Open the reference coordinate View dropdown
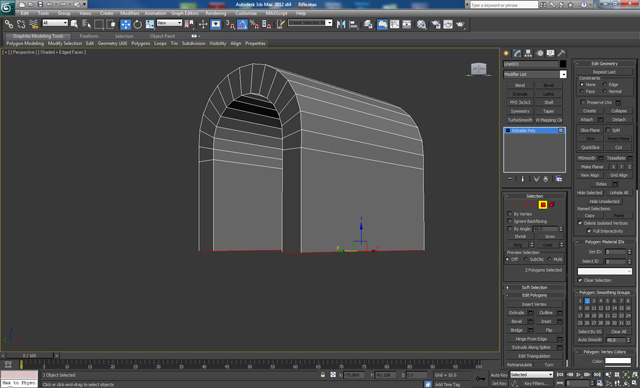The width and height of the screenshot is (640, 388). (x=169, y=23)
